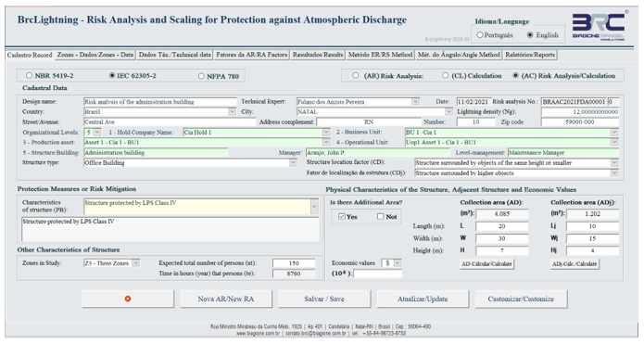Check Yes for Additional Area

342,217
